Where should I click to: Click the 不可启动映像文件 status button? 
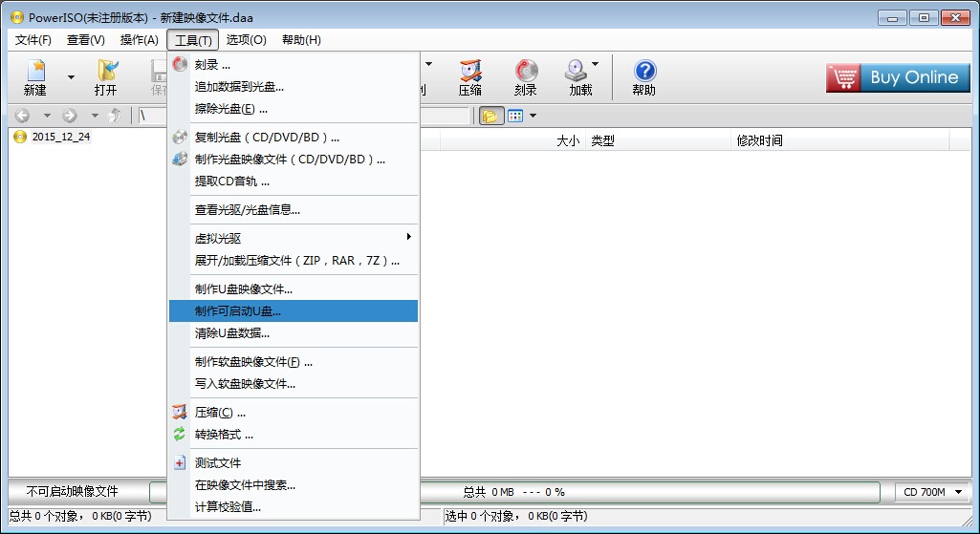[x=73, y=492]
